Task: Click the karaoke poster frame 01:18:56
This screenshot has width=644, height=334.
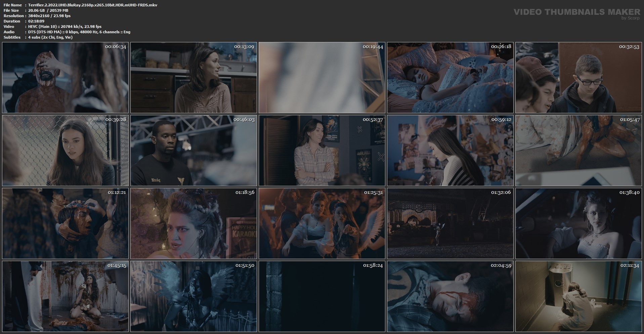Action: [194, 223]
